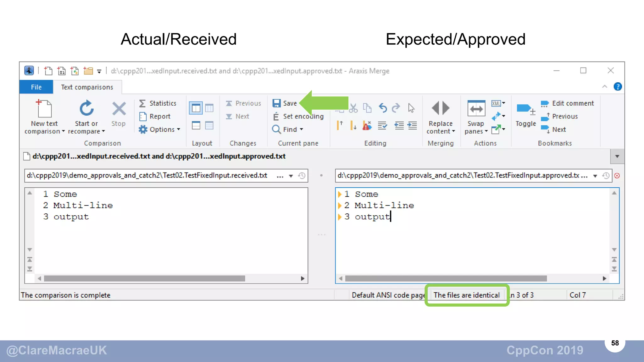The image size is (644, 362).
Task: Click the scissors Cut icon in the Editing group
Action: pos(353,108)
